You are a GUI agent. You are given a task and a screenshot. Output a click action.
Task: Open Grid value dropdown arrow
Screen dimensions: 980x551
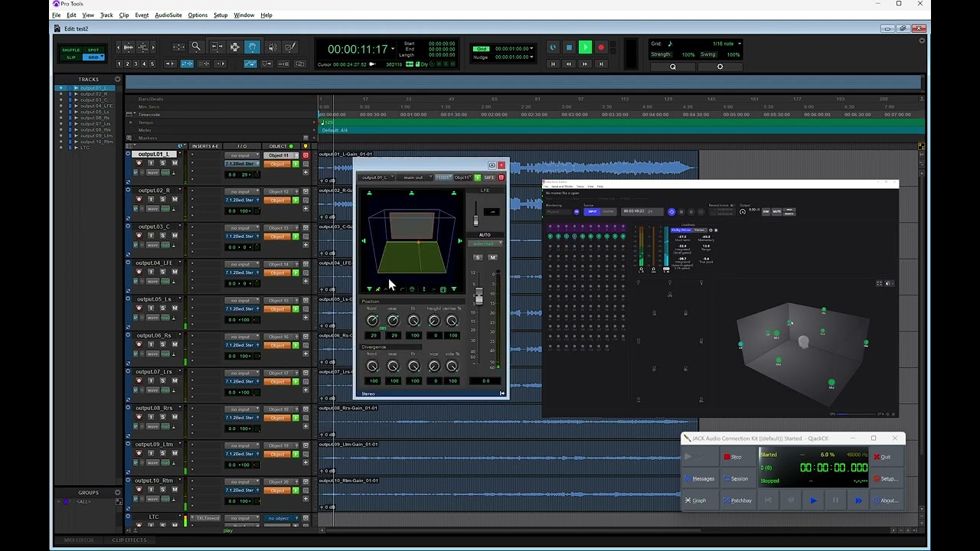coord(531,49)
